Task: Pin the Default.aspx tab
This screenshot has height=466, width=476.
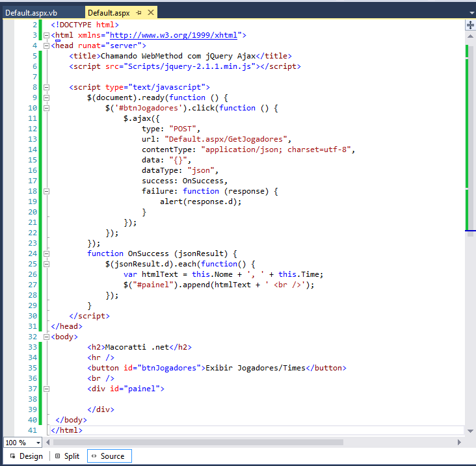Action: [139, 13]
